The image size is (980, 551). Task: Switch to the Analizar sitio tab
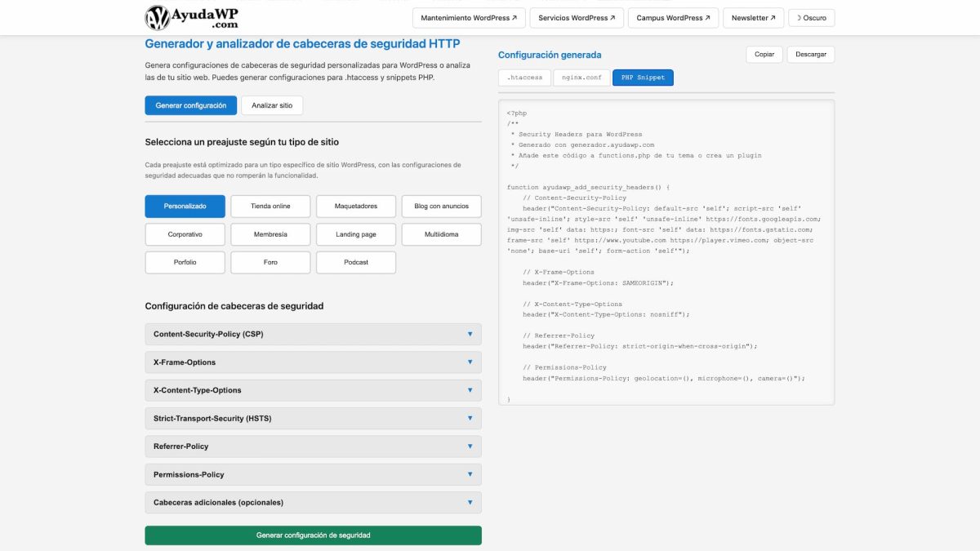(272, 105)
